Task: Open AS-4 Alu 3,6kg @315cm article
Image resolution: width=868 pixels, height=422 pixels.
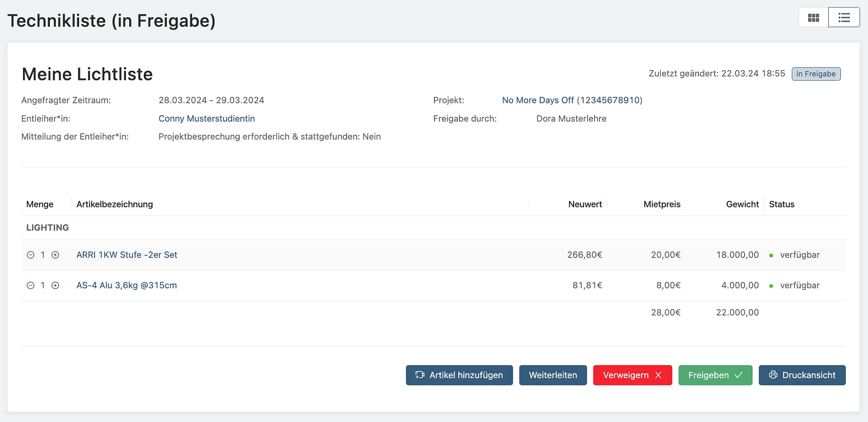Action: pos(127,286)
